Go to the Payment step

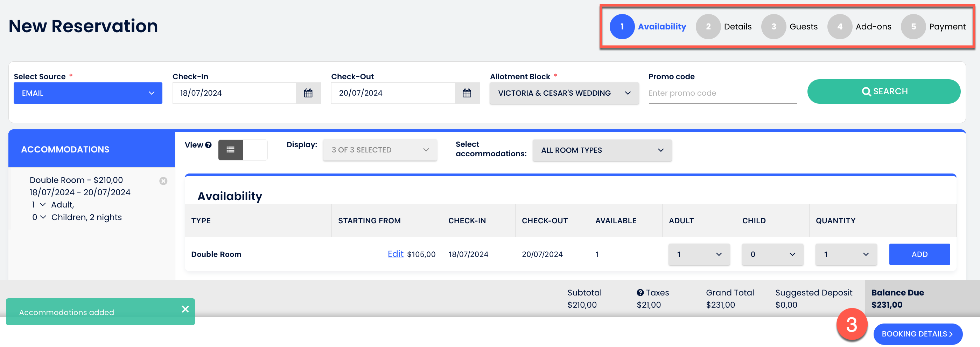933,27
